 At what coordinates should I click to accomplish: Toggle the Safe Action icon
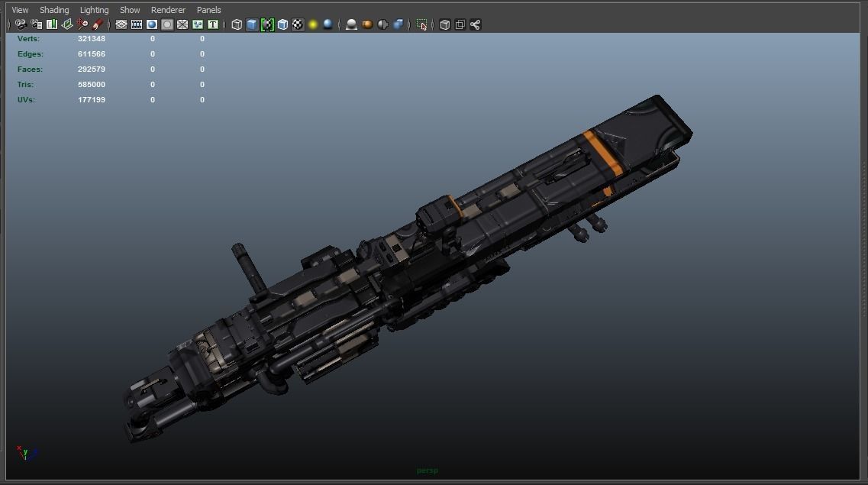click(198, 24)
